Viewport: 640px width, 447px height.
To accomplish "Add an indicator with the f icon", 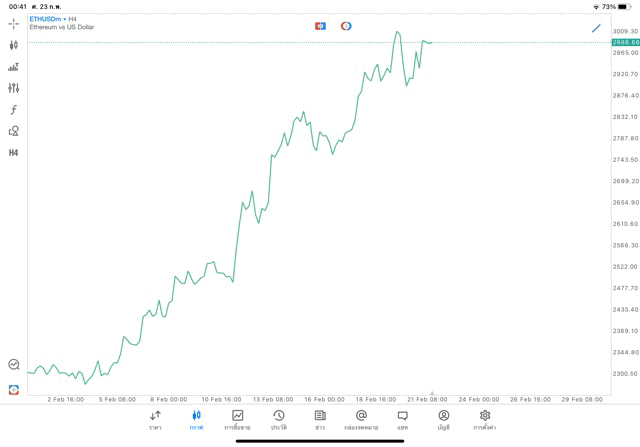I will coord(13,110).
